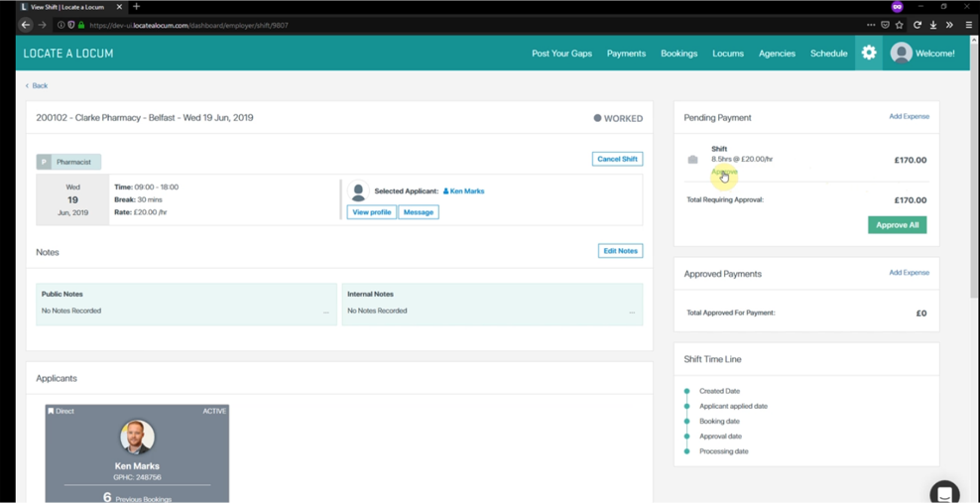Click Add Expense in Approved Payments
980x503 pixels.
pos(910,273)
